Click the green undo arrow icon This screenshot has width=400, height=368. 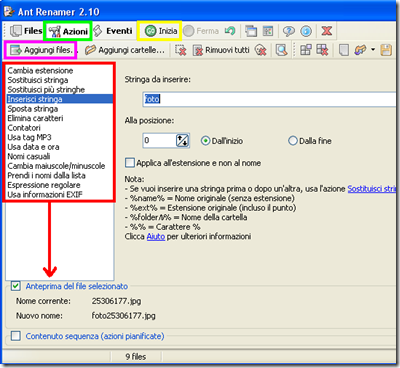click(230, 31)
